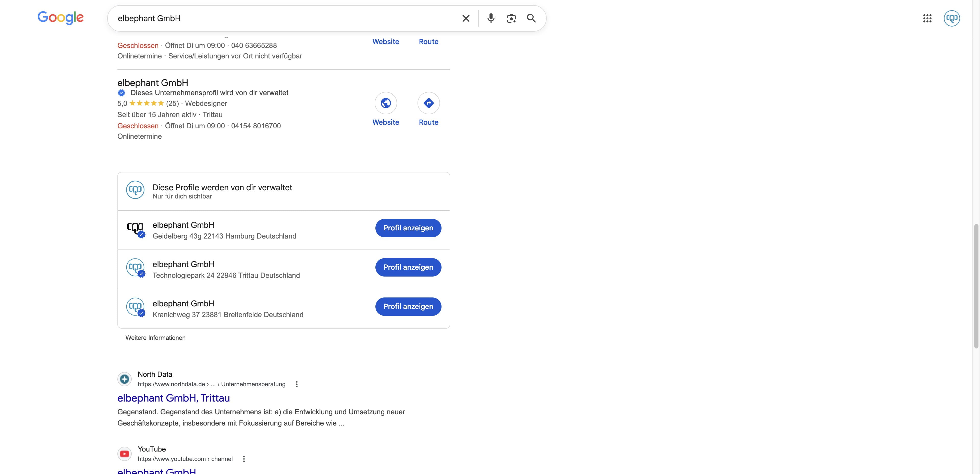Clear the search field with X icon
980x474 pixels.
pyautogui.click(x=466, y=18)
